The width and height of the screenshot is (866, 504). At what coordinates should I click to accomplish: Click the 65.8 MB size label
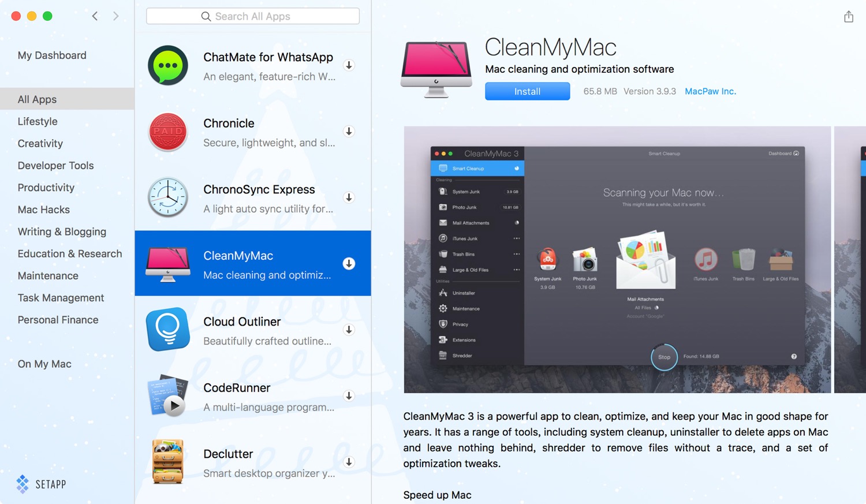click(x=600, y=91)
